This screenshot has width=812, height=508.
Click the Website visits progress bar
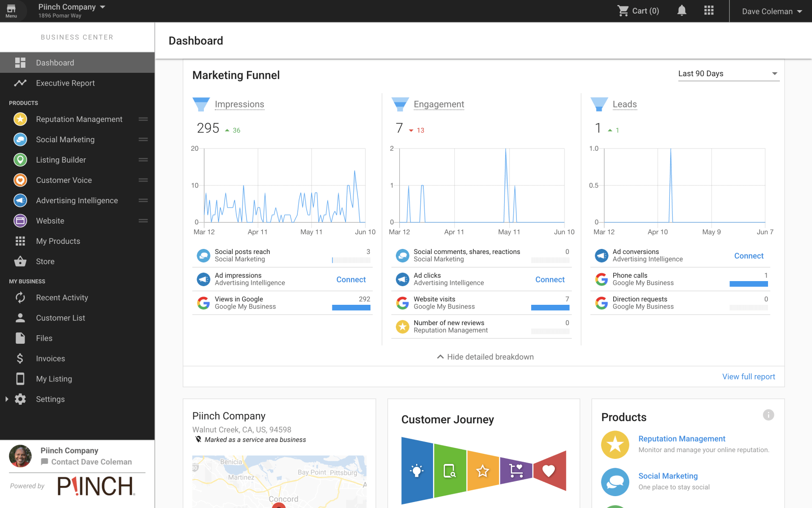tap(550, 308)
